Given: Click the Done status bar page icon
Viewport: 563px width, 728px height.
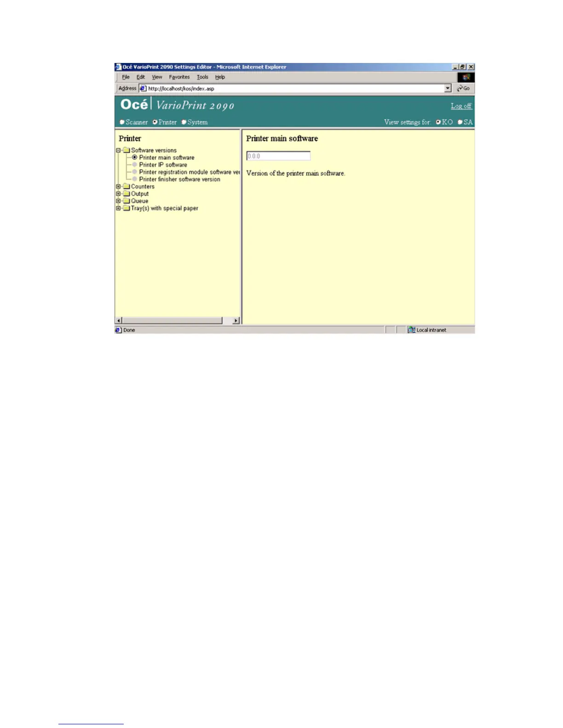Looking at the screenshot, I should [118, 330].
